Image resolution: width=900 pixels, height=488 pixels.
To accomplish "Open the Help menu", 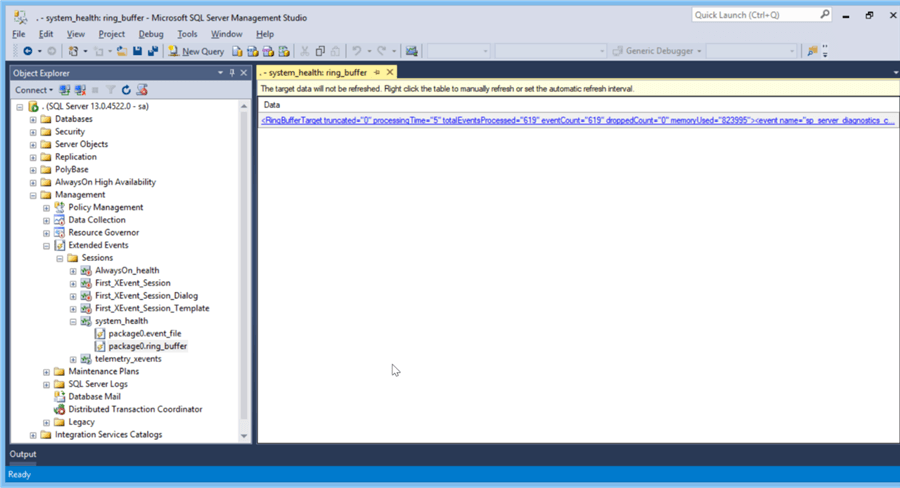I will coord(265,34).
